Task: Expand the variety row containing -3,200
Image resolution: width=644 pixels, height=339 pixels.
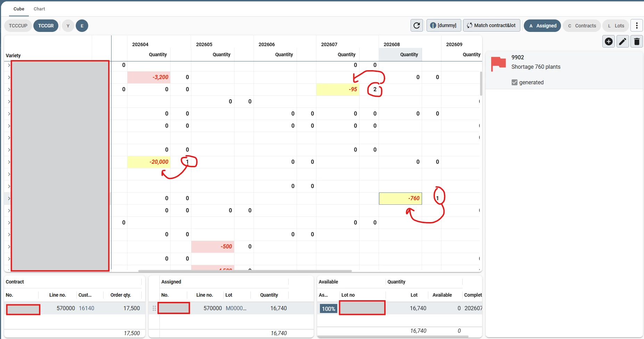Action: (x=9, y=77)
